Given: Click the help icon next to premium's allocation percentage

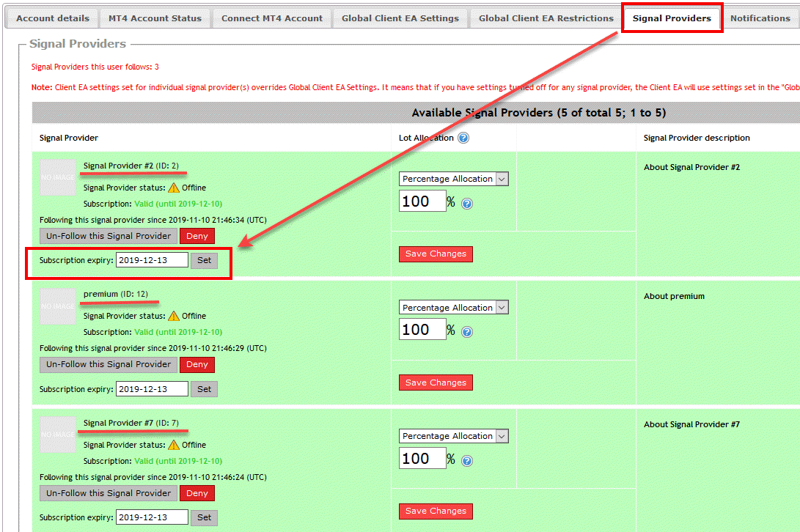Looking at the screenshot, I should [x=468, y=331].
